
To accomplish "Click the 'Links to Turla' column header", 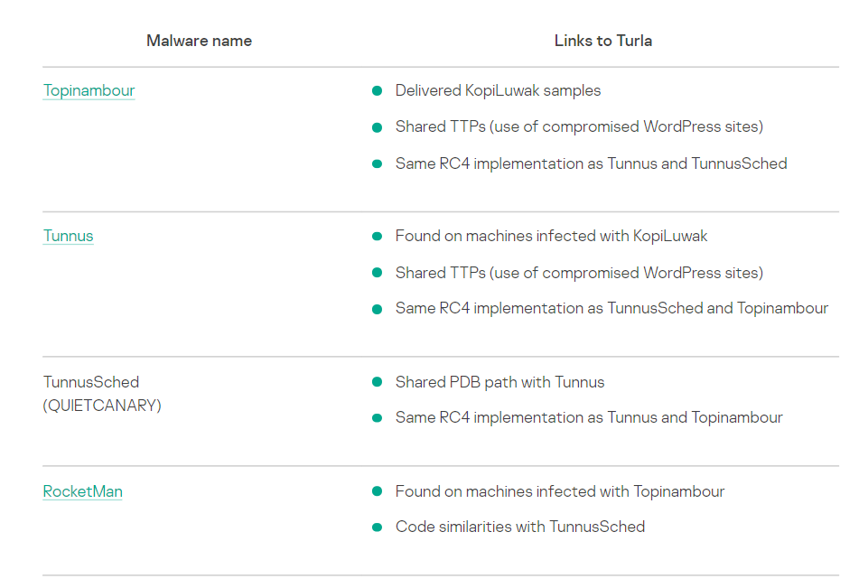I will coord(602,41).
